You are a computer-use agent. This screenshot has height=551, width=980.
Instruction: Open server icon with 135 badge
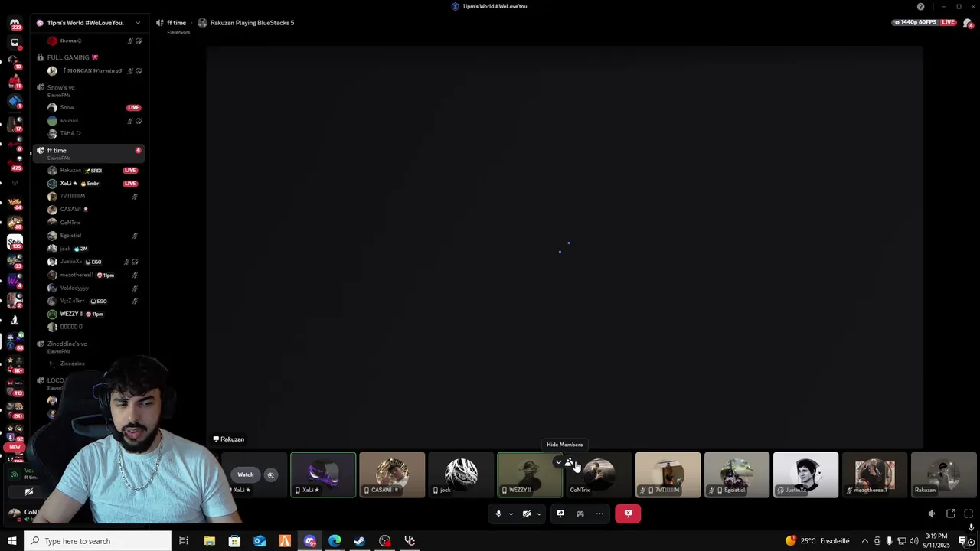point(15,243)
